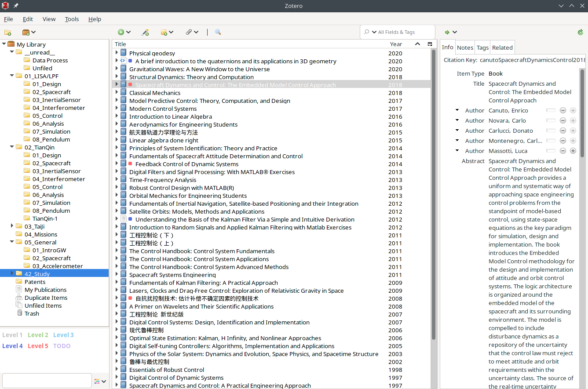
Task: Toggle name field mode for Canuto, Enrico
Action: click(551, 110)
